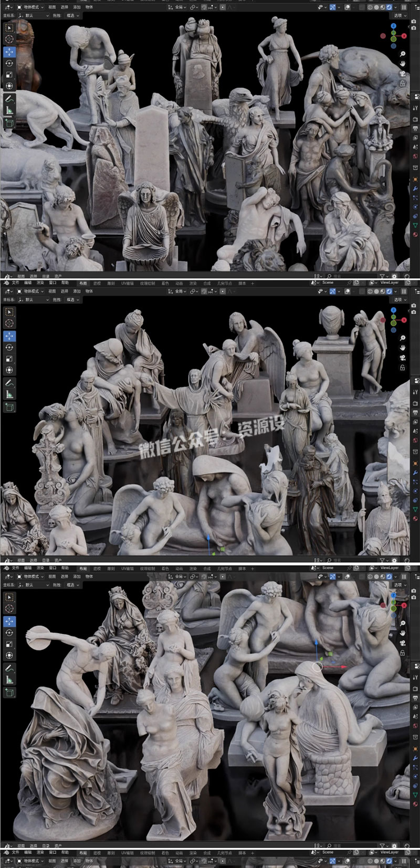Pick the Transform tool in the middle Blender window
Viewport: 420px width, 868px height.
9,371
